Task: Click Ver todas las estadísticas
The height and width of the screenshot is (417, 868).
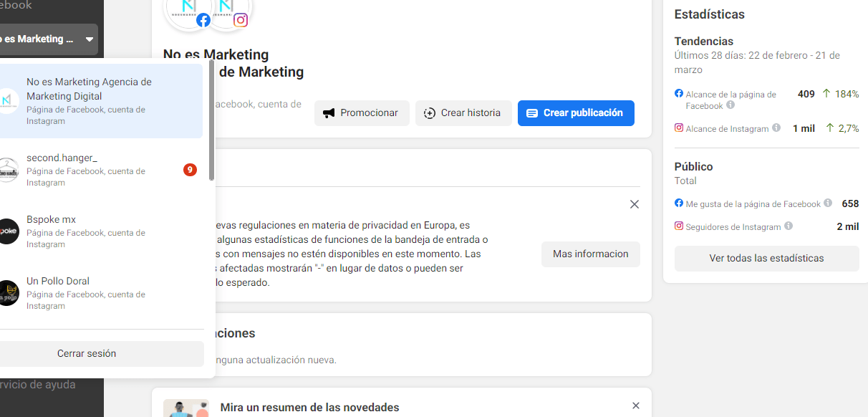Action: 766,259
